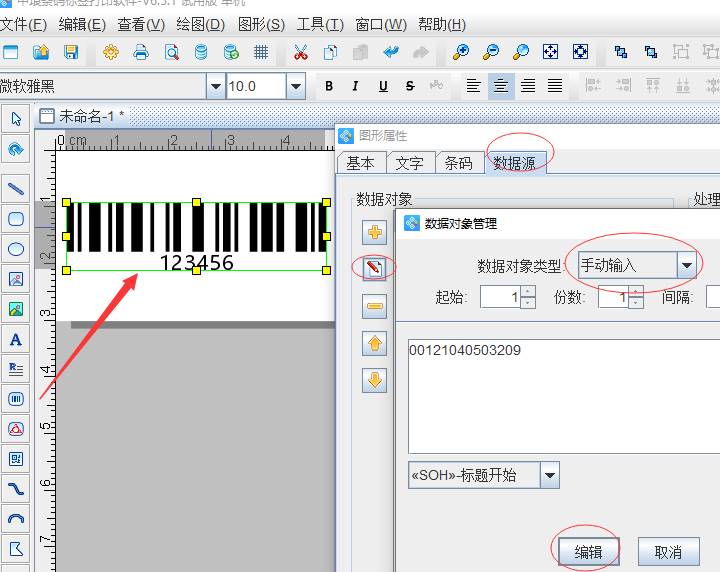Click the save floppy disk icon
The image size is (720, 572).
[x=71, y=52]
